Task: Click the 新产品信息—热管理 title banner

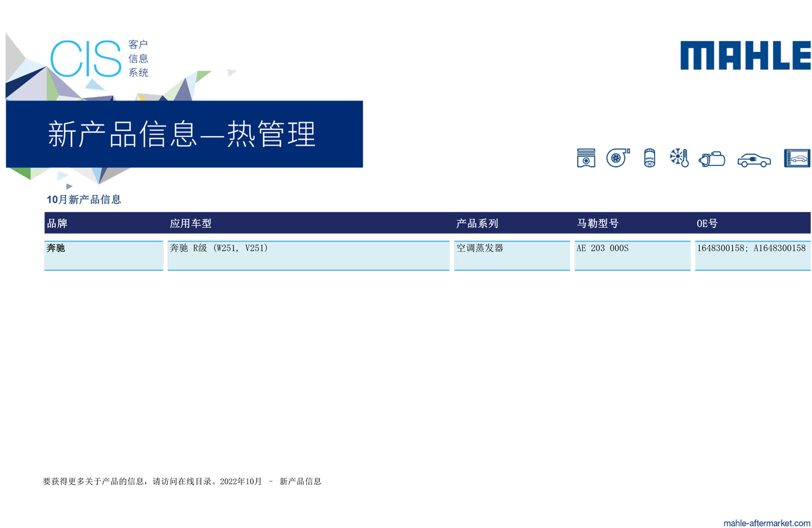Action: click(x=184, y=134)
